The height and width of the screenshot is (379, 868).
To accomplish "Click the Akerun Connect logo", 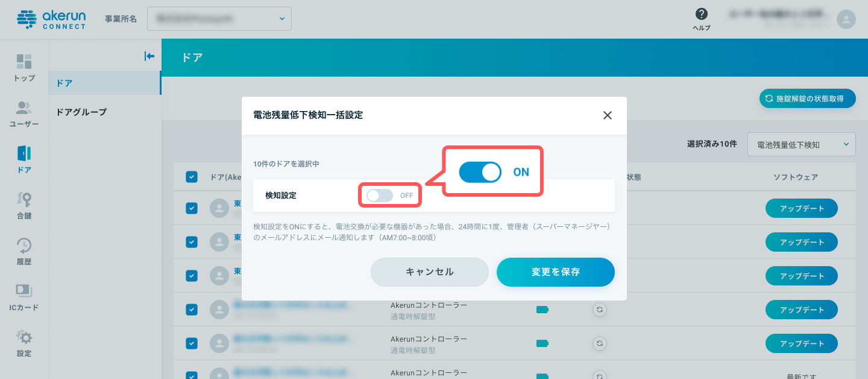I will [x=51, y=19].
